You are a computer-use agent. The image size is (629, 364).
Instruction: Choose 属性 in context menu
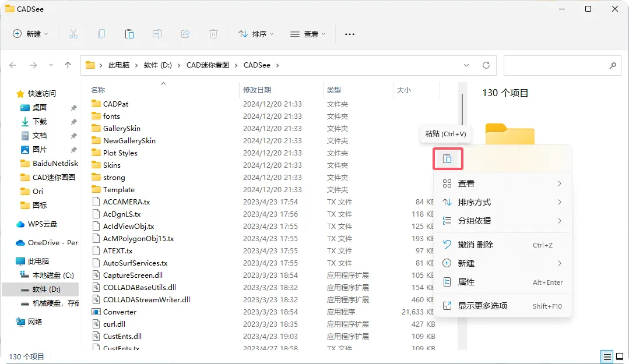(503, 282)
